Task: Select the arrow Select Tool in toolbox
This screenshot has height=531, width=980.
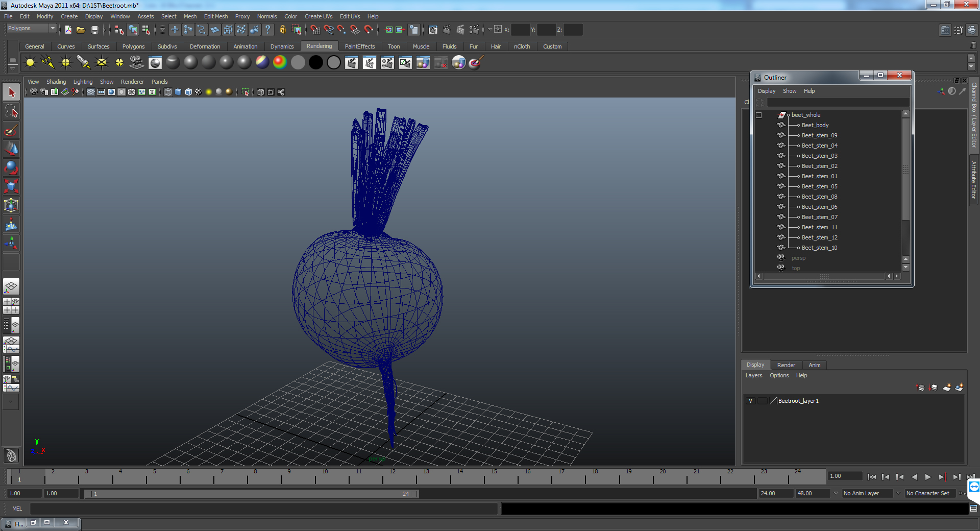Action: tap(11, 92)
